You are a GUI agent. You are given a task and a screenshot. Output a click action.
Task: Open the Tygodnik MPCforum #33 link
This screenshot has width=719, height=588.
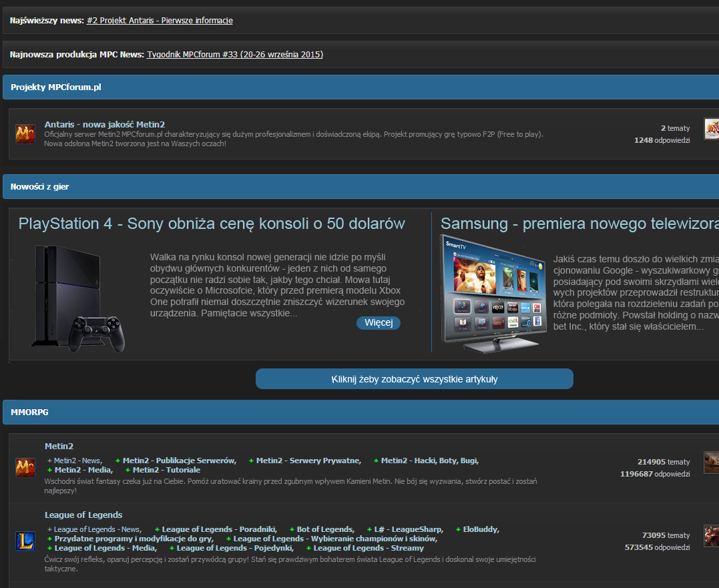click(x=235, y=55)
